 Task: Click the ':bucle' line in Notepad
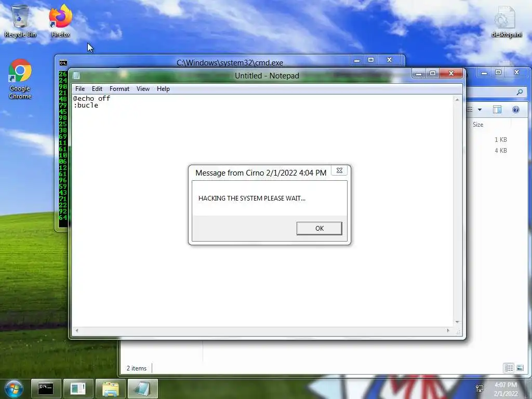pyautogui.click(x=86, y=105)
